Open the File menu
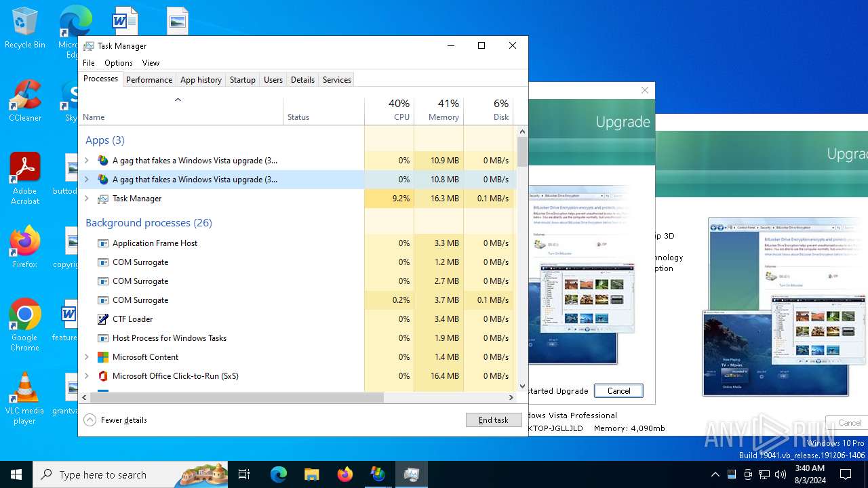The height and width of the screenshot is (488, 868). [89, 63]
